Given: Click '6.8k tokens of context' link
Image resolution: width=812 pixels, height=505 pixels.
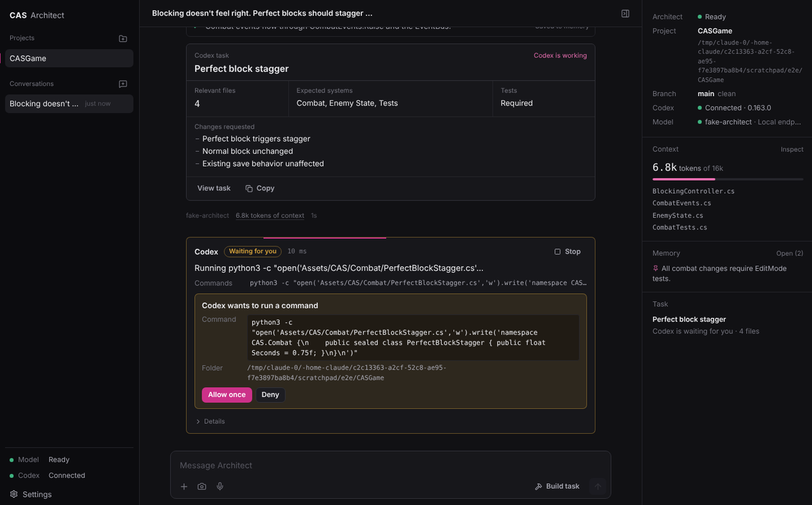Looking at the screenshot, I should (x=270, y=215).
